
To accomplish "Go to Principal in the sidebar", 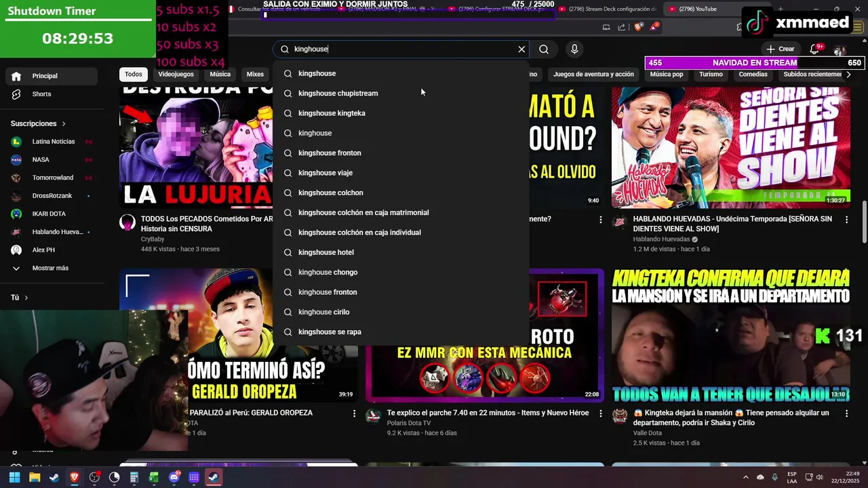I will [x=52, y=76].
